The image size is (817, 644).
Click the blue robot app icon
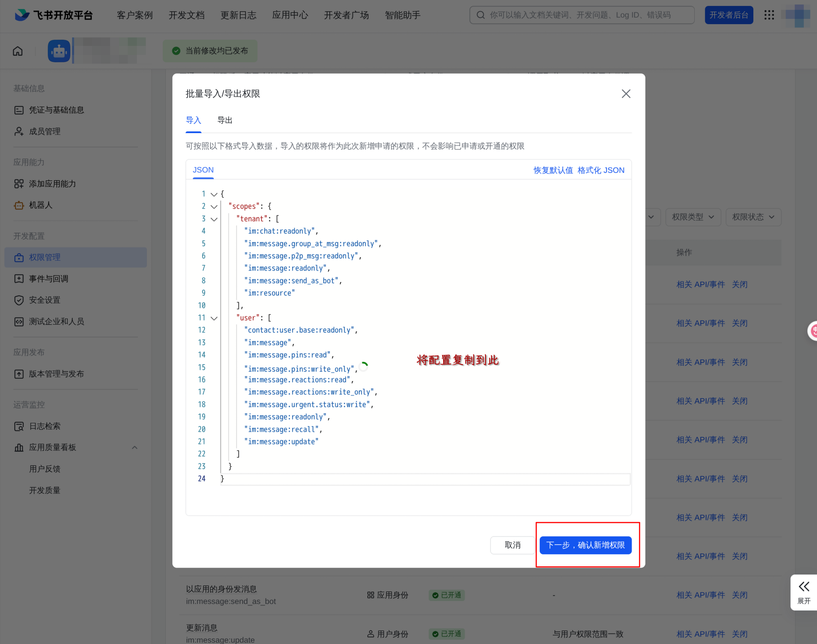[x=59, y=51]
